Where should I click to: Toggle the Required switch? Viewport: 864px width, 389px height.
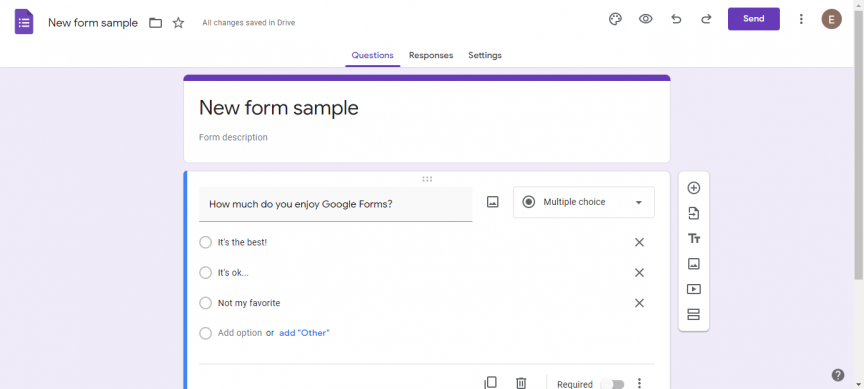tap(612, 384)
